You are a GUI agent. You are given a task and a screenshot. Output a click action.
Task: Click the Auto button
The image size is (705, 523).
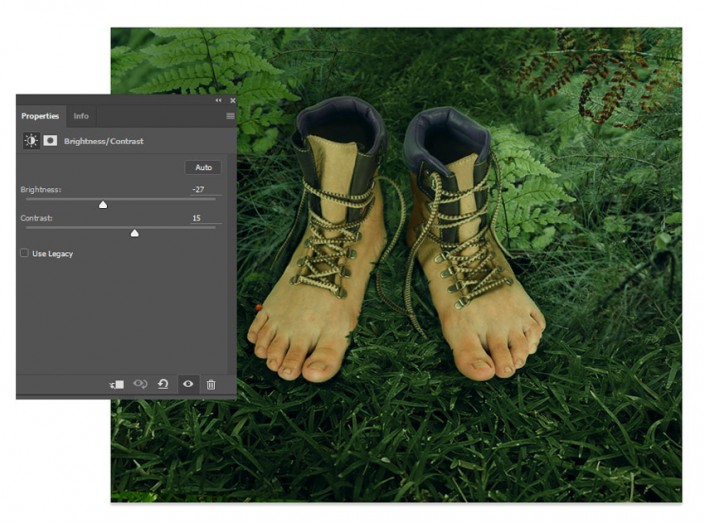point(203,167)
